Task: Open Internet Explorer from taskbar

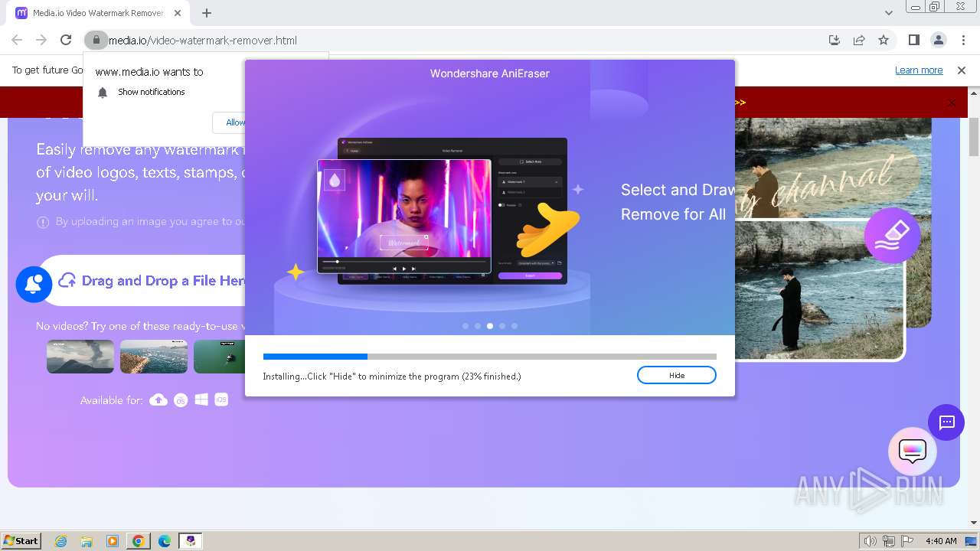Action: coord(61,541)
